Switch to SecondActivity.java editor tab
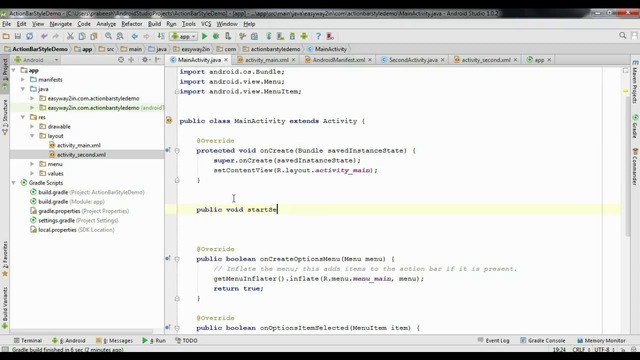The height and width of the screenshot is (360, 640). point(413,60)
